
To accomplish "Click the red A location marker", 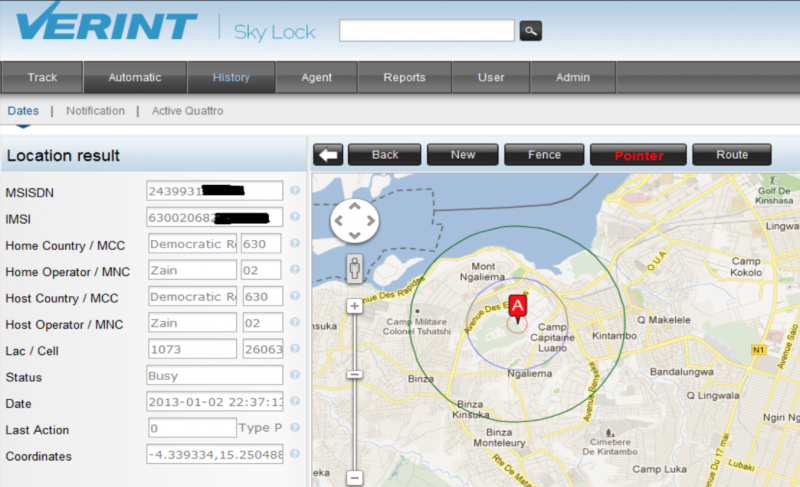I will (518, 309).
